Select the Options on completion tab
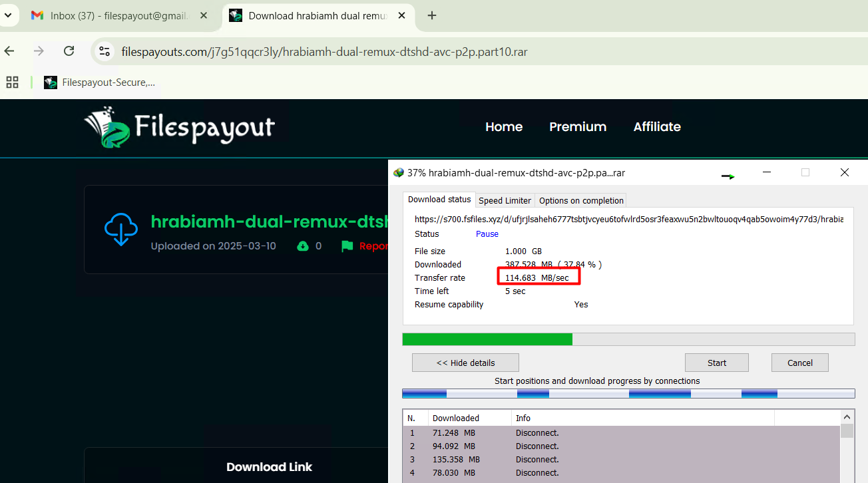This screenshot has height=483, width=868. tap(581, 200)
